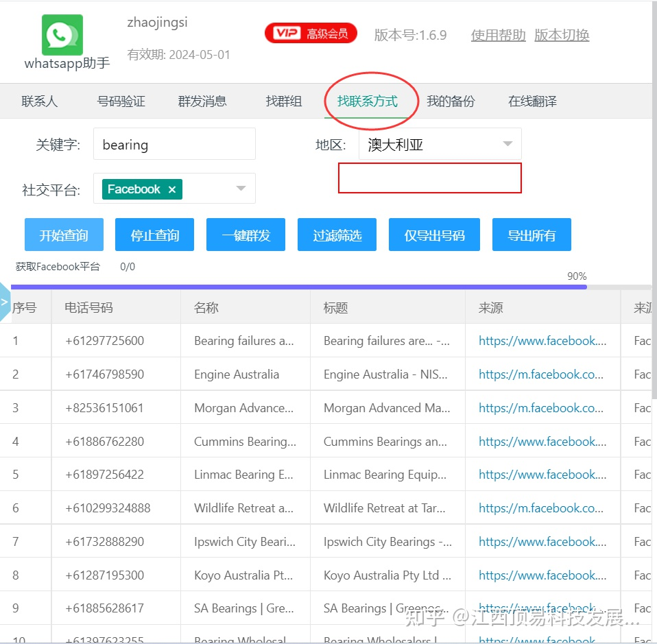The image size is (657, 644).
Task: Open the 我的备份 tab
Action: click(451, 101)
